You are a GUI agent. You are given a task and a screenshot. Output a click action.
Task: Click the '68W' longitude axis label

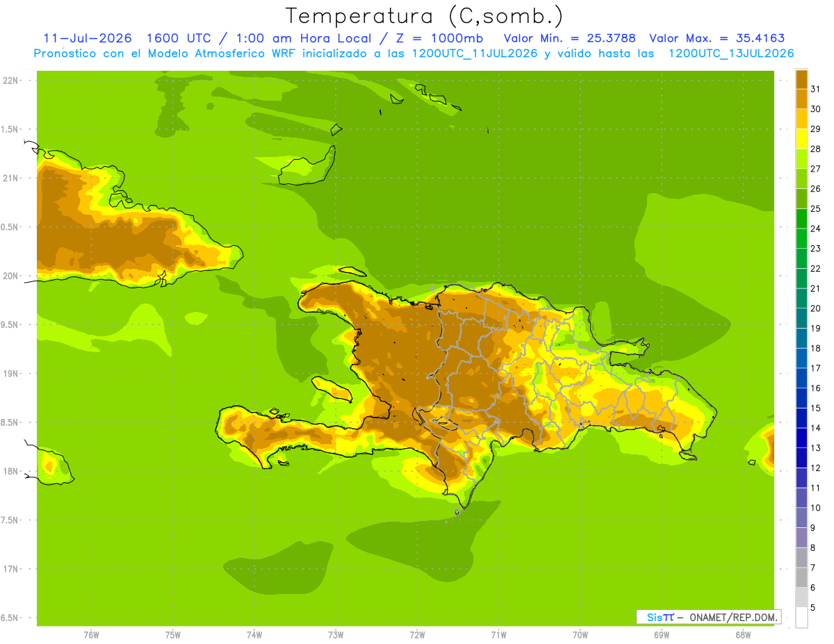743,635
